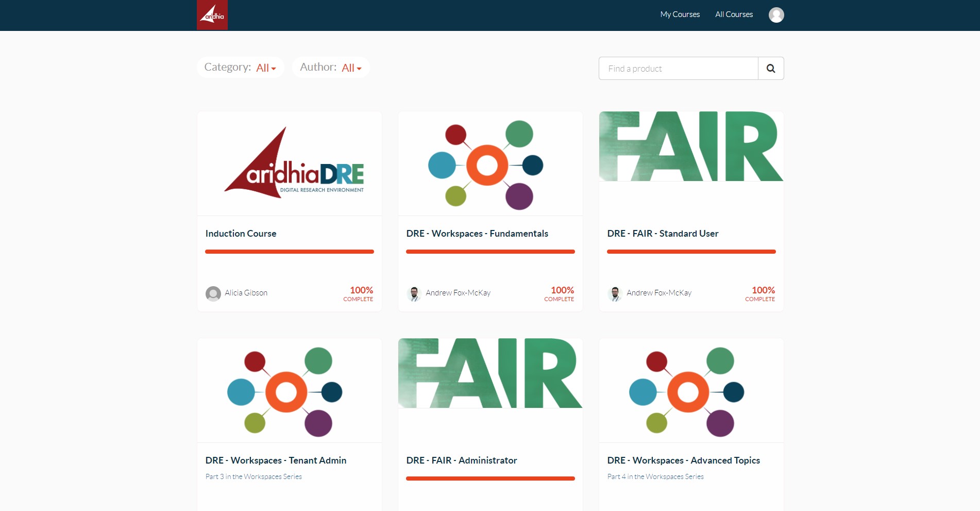Image resolution: width=980 pixels, height=511 pixels.
Task: Open My Courses in the header
Action: (x=680, y=14)
